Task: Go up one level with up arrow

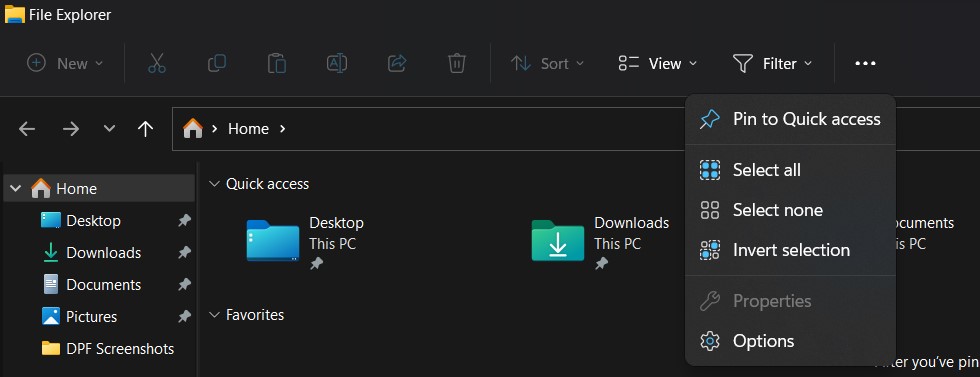Action: 145,129
